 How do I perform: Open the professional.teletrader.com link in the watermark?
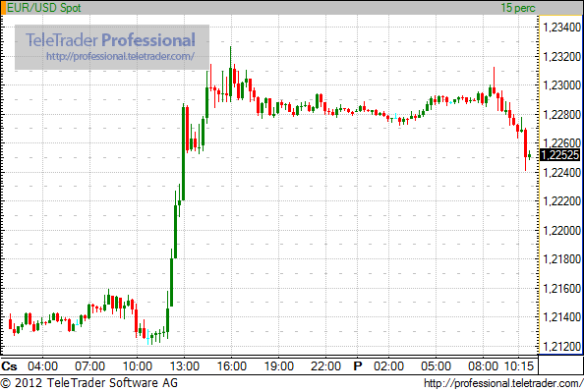click(120, 56)
